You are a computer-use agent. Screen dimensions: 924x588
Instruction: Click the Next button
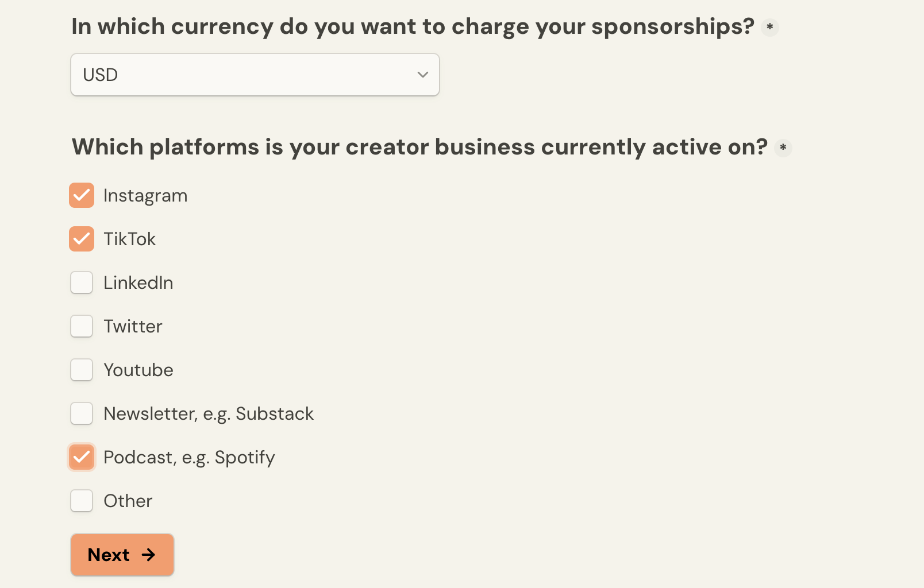pyautogui.click(x=122, y=555)
